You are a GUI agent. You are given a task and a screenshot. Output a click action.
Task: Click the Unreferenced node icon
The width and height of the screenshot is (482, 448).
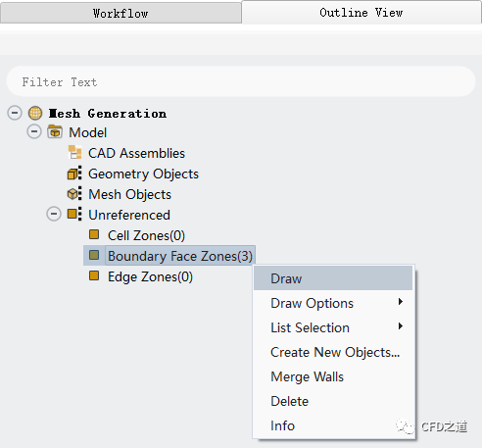tap(74, 215)
